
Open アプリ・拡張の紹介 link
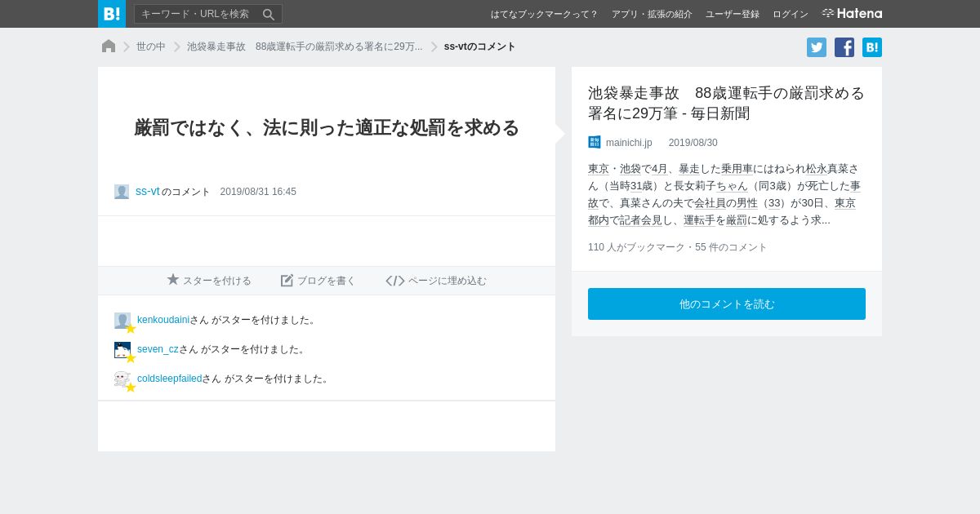[x=652, y=14]
